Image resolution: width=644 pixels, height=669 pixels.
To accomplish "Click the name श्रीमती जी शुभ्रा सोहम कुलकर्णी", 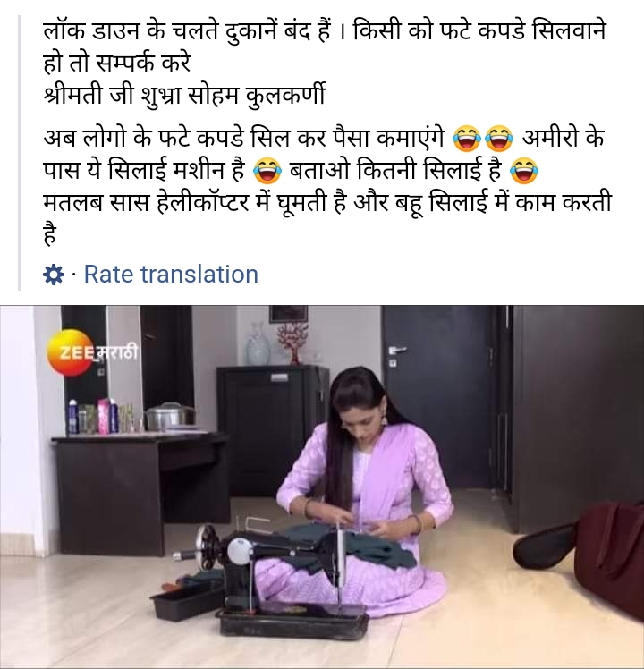I will click(x=184, y=95).
